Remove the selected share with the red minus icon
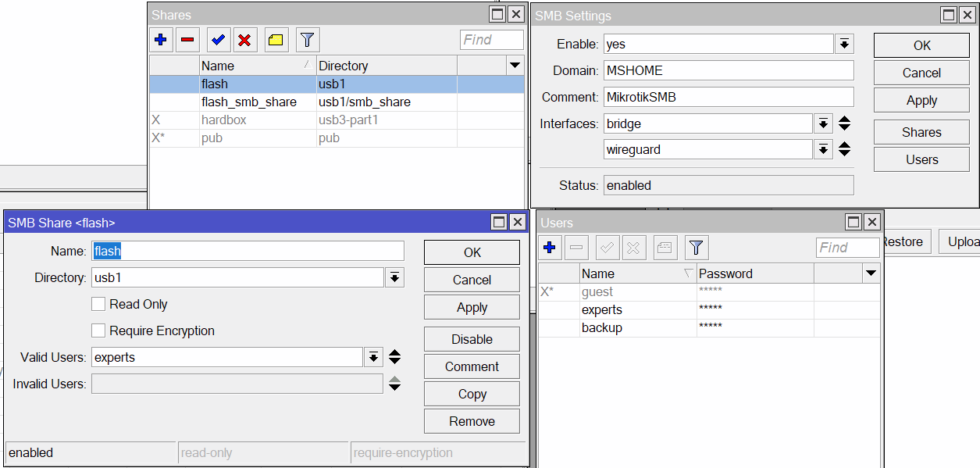The width and height of the screenshot is (980, 468). coord(187,40)
